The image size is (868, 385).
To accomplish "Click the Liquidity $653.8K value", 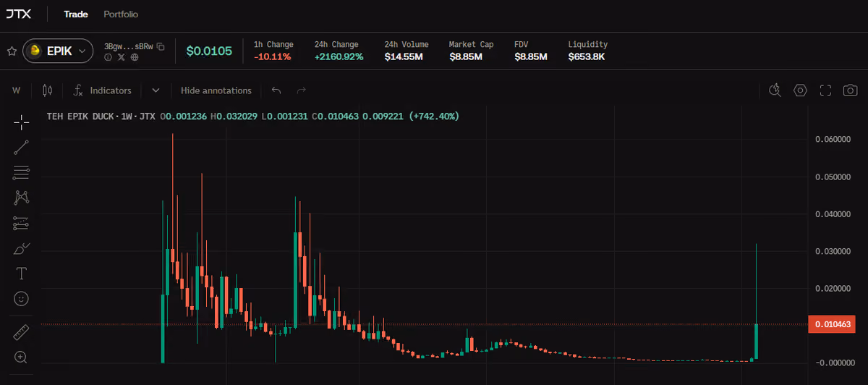I will pyautogui.click(x=586, y=56).
